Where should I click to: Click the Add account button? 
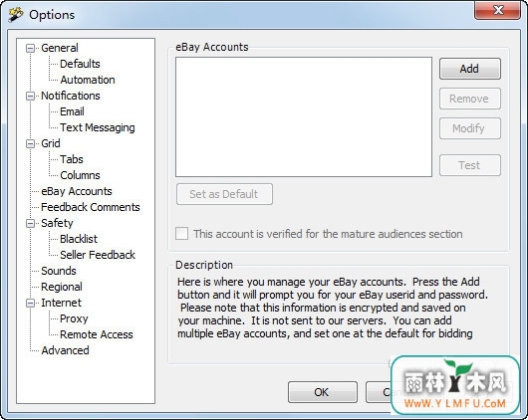470,69
